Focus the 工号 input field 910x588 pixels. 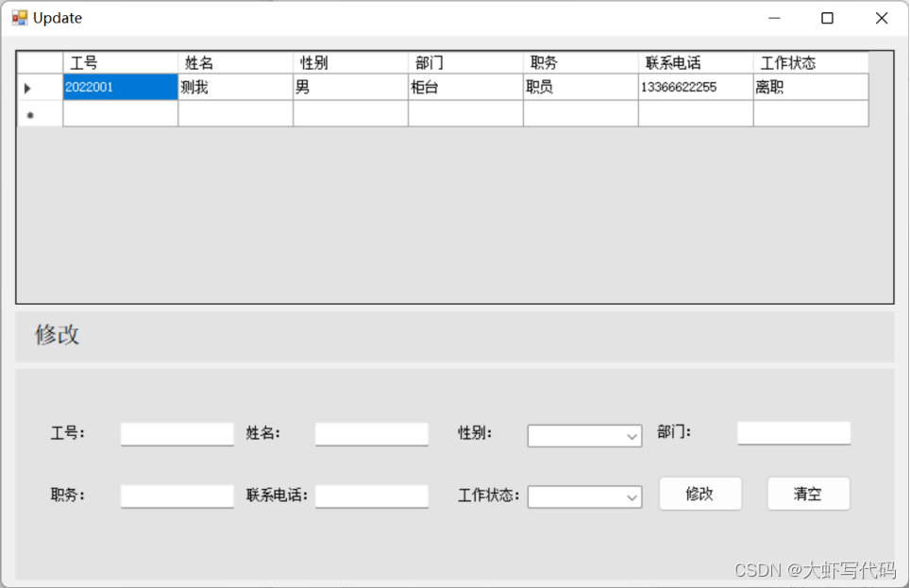(177, 434)
